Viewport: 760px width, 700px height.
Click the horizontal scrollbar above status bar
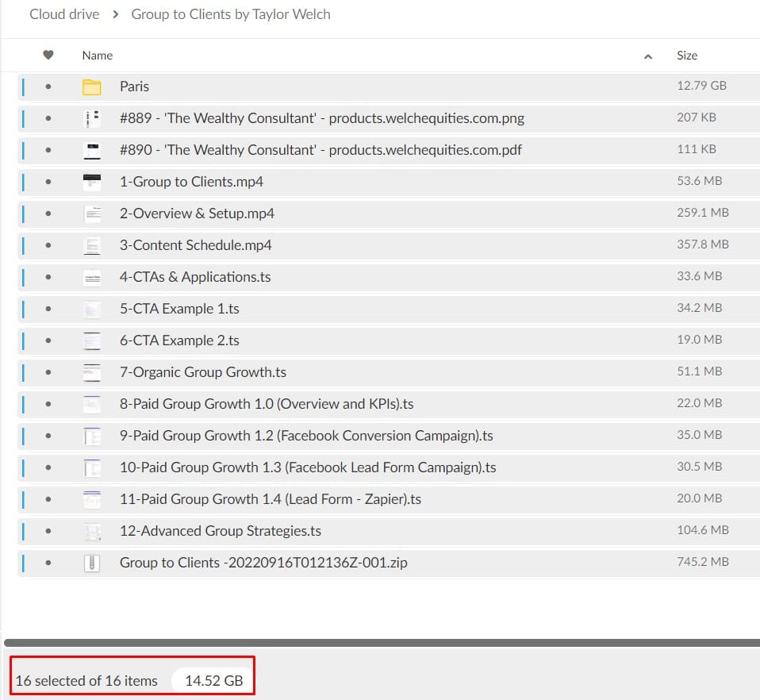coord(381,642)
